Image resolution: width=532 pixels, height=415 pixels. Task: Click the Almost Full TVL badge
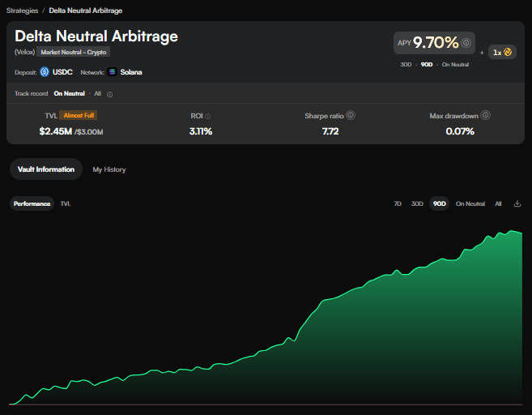[x=79, y=115]
